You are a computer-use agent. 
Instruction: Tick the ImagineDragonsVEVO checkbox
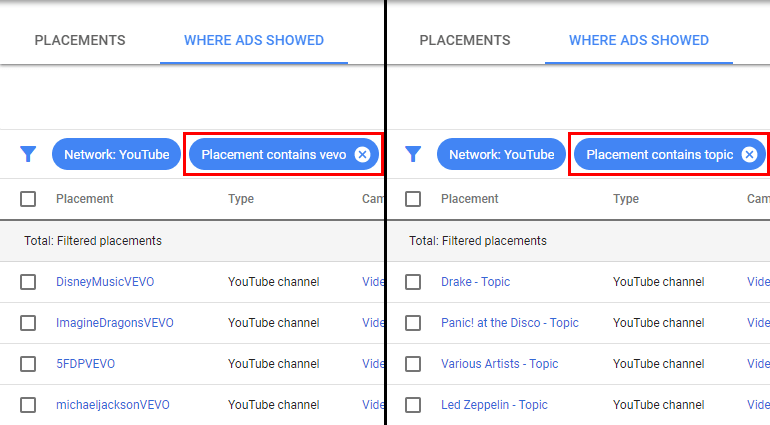[28, 323]
